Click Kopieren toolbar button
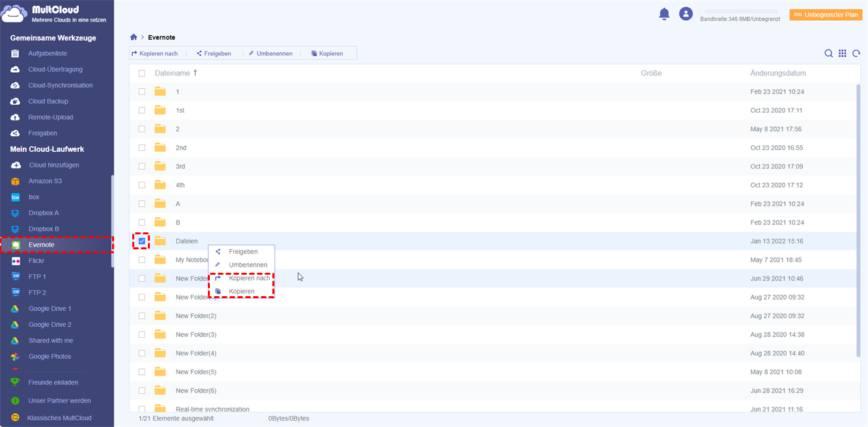Image resolution: width=868 pixels, height=427 pixels. [x=327, y=53]
